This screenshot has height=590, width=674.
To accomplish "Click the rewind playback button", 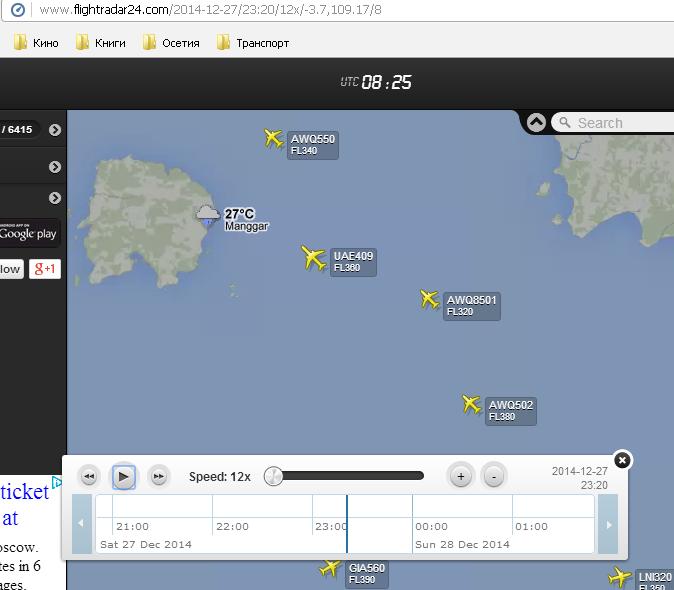I will pos(89,477).
